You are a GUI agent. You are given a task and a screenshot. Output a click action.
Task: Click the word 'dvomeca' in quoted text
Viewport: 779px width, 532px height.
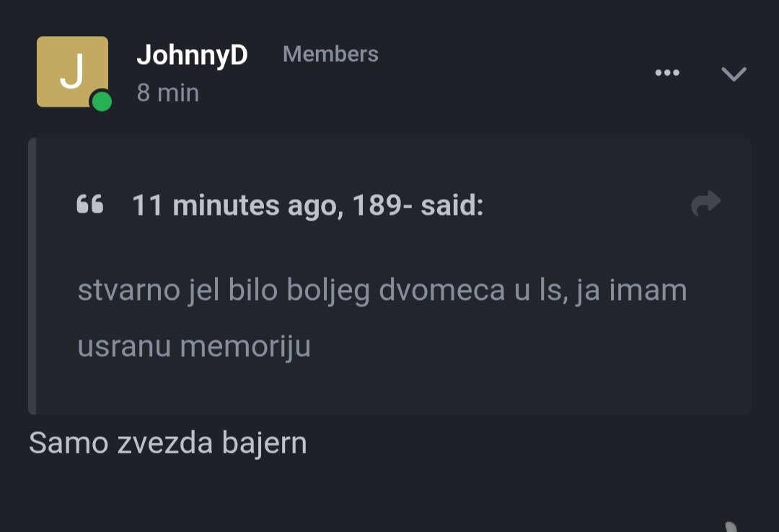coord(441,290)
